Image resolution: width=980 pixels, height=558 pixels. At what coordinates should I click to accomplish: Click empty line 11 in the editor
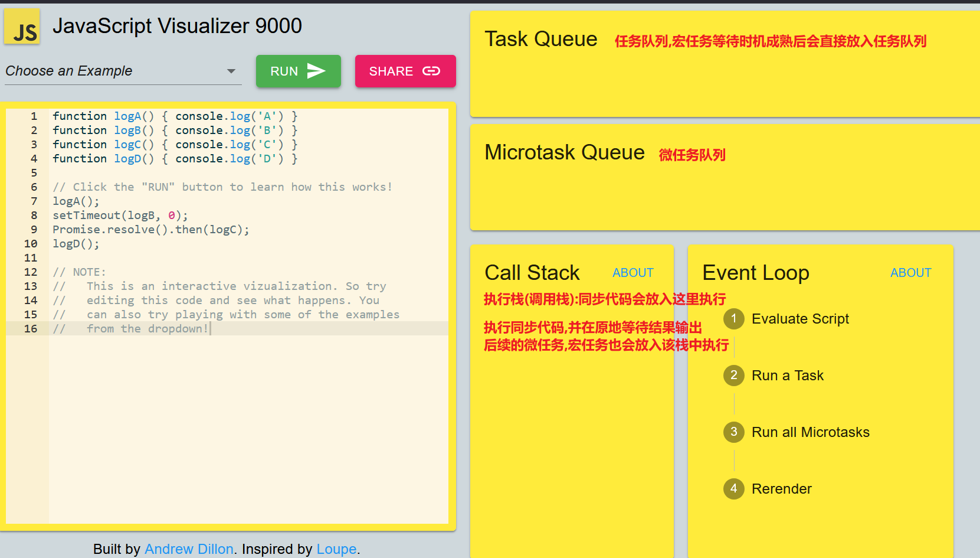pos(248,258)
